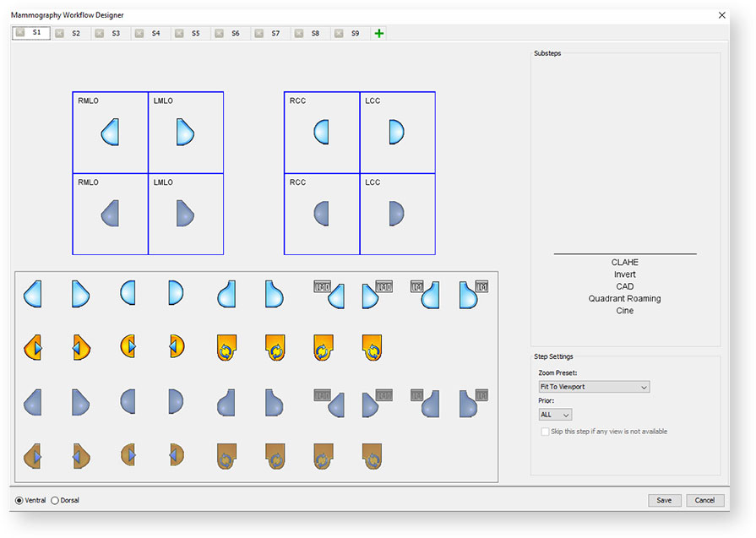Select the last brown rotate-arrows icon in the bottom row

tap(372, 456)
